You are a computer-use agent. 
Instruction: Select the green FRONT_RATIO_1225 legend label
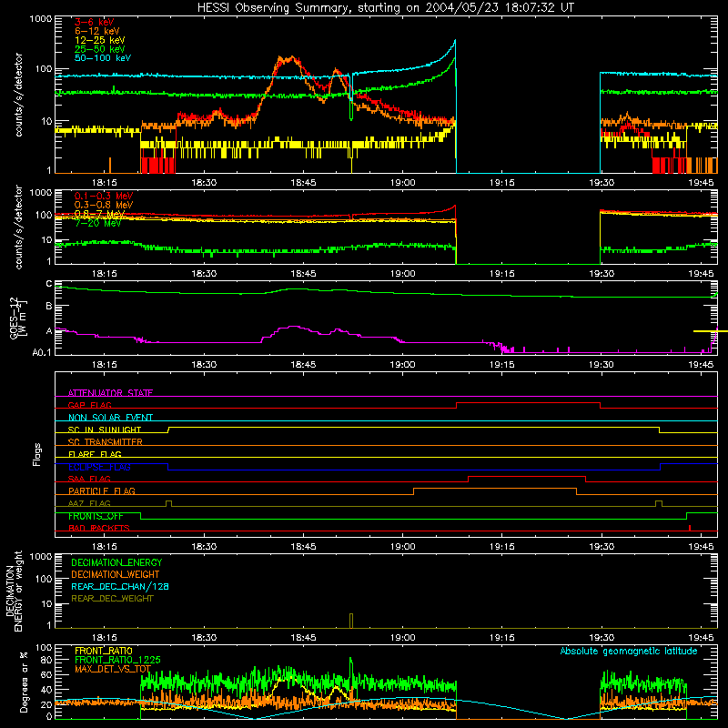[x=117, y=660]
